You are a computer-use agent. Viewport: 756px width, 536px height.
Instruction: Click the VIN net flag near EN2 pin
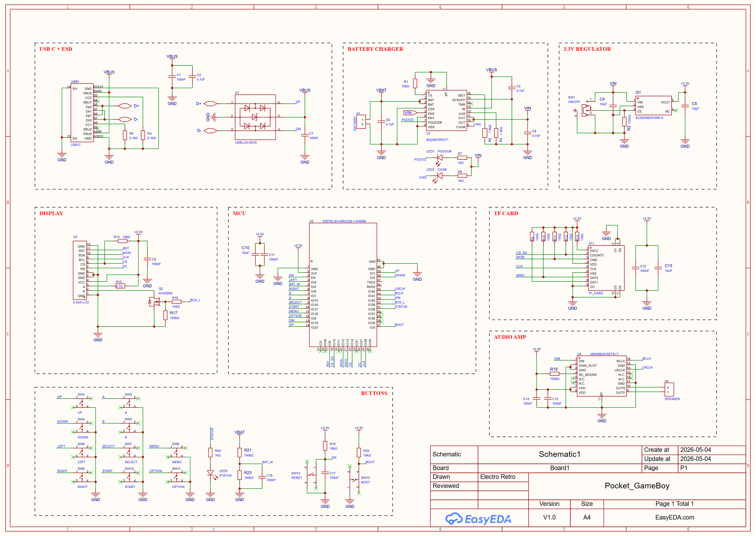(x=411, y=113)
